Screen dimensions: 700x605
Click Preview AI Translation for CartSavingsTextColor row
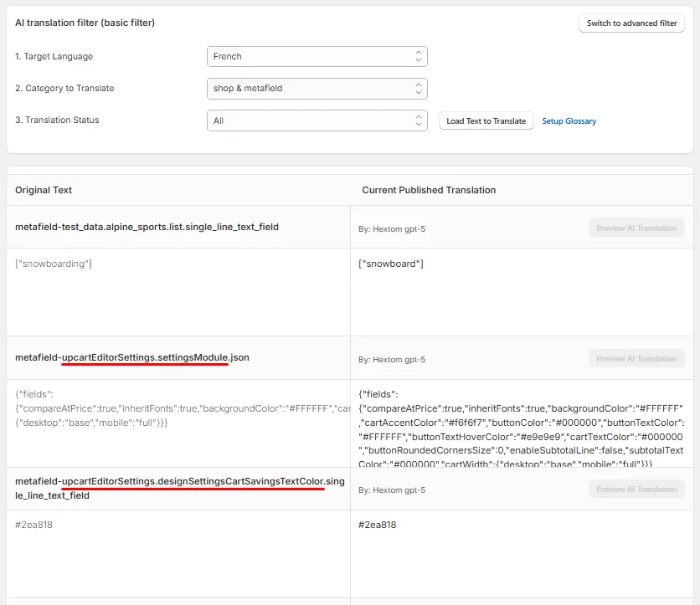[636, 490]
